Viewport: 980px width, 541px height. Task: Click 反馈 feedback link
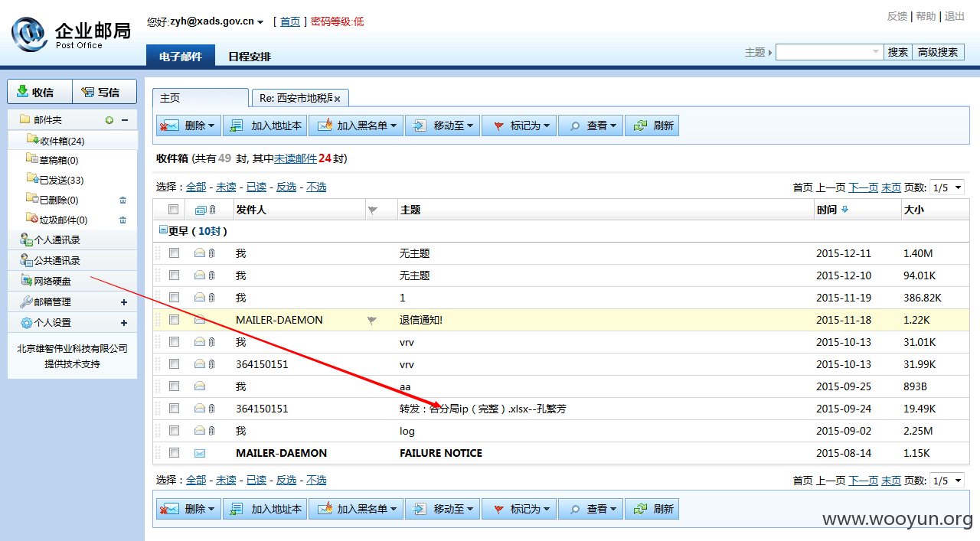tap(897, 16)
